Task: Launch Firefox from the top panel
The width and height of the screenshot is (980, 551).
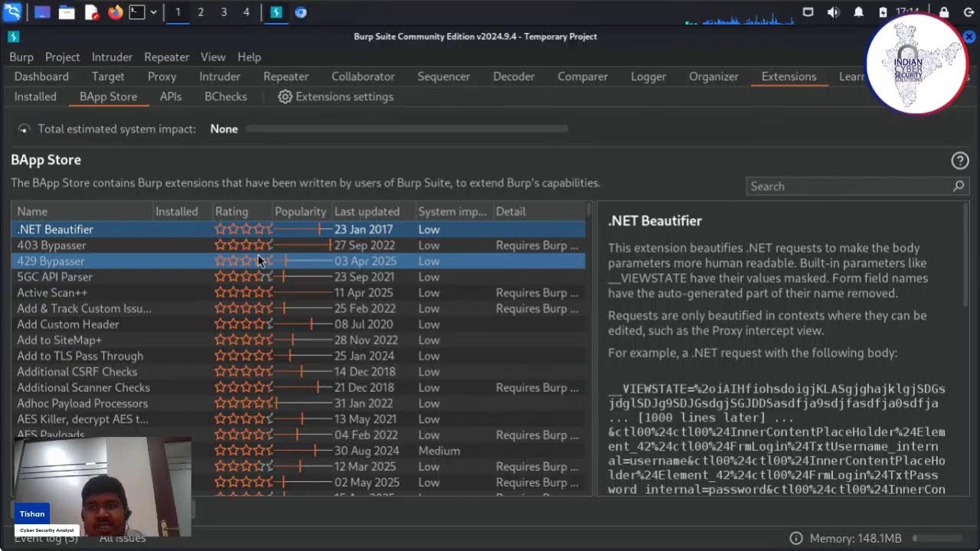Action: coord(116,12)
